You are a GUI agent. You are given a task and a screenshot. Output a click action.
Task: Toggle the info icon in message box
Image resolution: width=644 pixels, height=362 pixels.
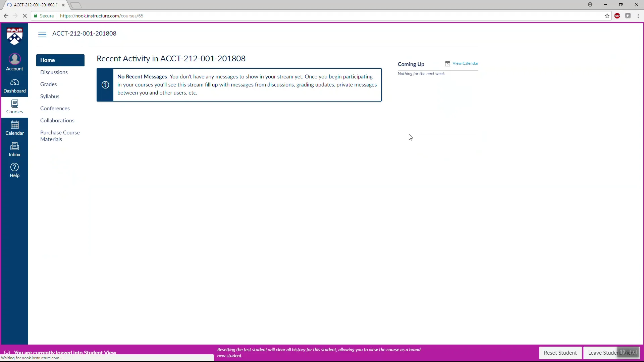[x=105, y=84]
